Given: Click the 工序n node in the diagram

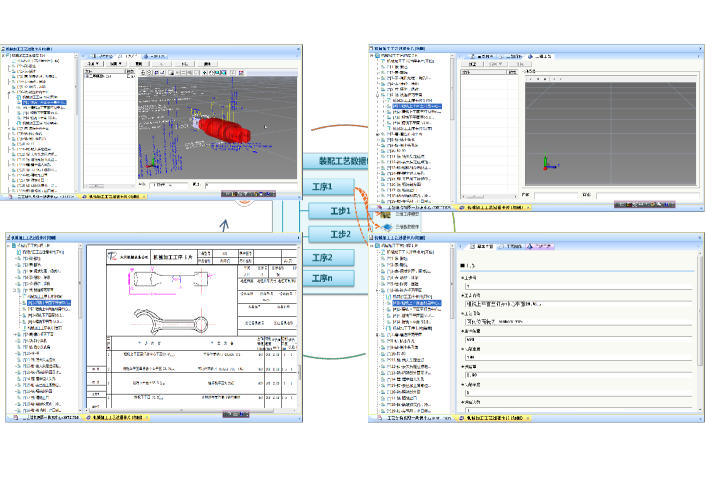Looking at the screenshot, I should coord(328,278).
